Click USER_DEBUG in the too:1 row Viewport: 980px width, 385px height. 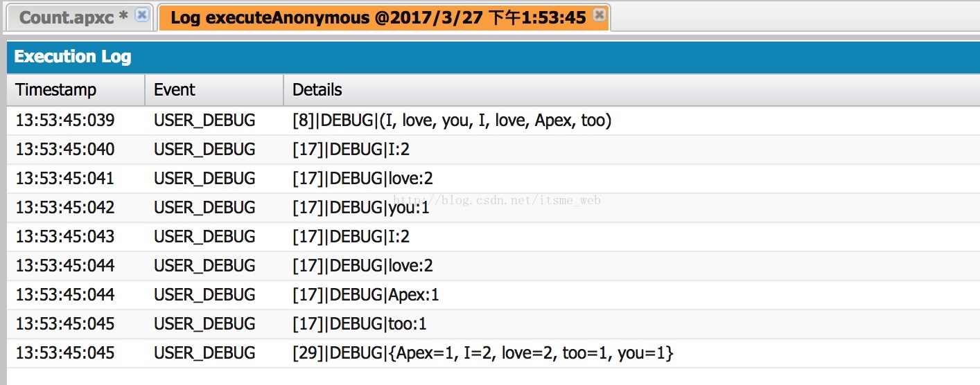pyautogui.click(x=204, y=325)
